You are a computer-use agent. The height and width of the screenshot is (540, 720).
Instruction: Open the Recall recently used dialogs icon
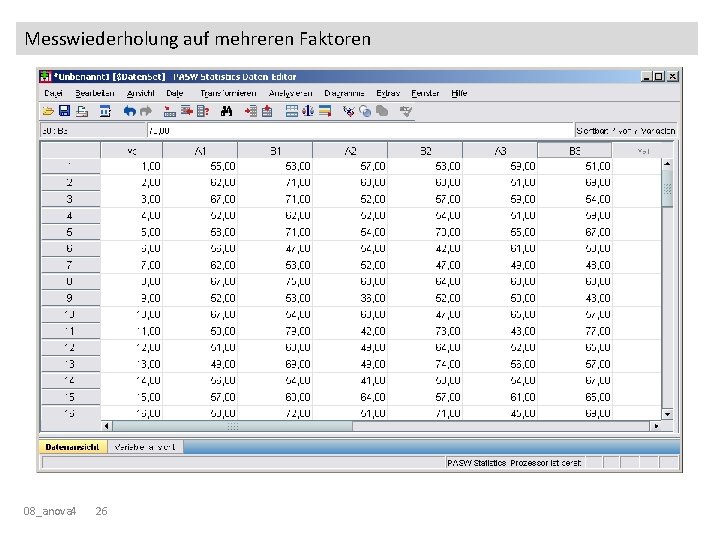[x=105, y=111]
